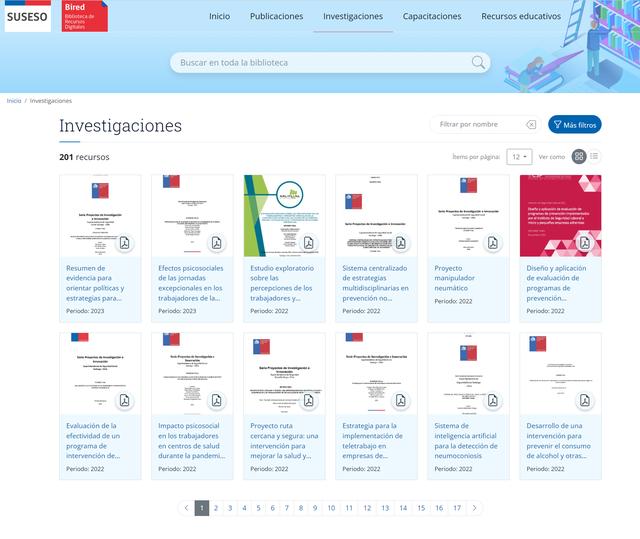The height and width of the screenshot is (539, 640).
Task: Clear the name filter with the X icon
Action: coord(531,125)
